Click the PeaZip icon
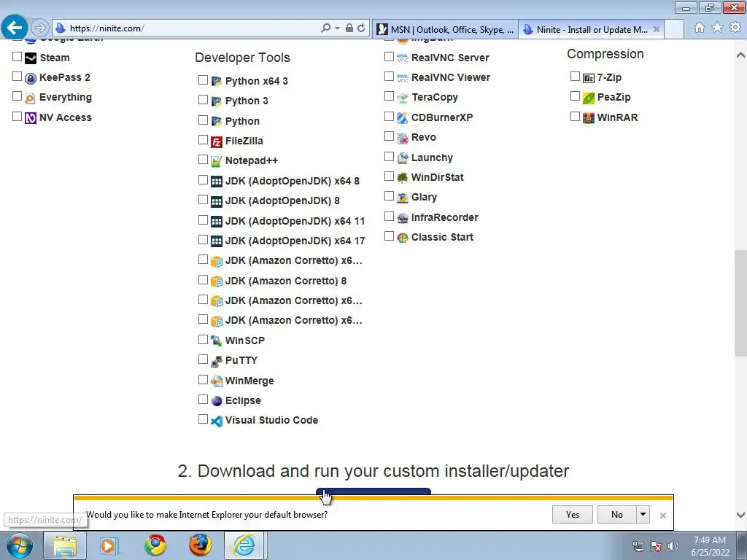 (x=589, y=98)
